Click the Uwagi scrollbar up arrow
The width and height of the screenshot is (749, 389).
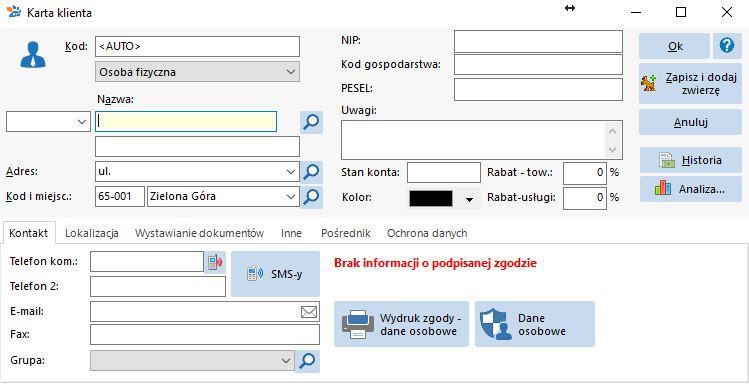[x=613, y=130]
